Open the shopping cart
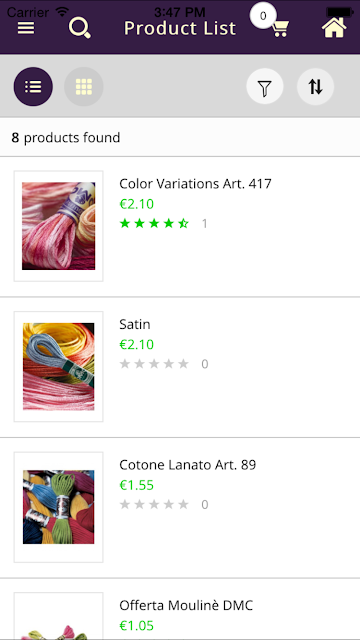The height and width of the screenshot is (640, 360). 280,29
